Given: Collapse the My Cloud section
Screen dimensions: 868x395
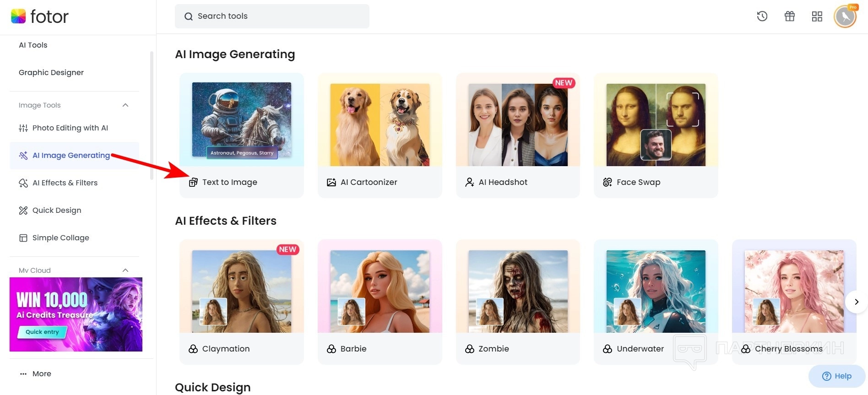Looking at the screenshot, I should [x=125, y=270].
